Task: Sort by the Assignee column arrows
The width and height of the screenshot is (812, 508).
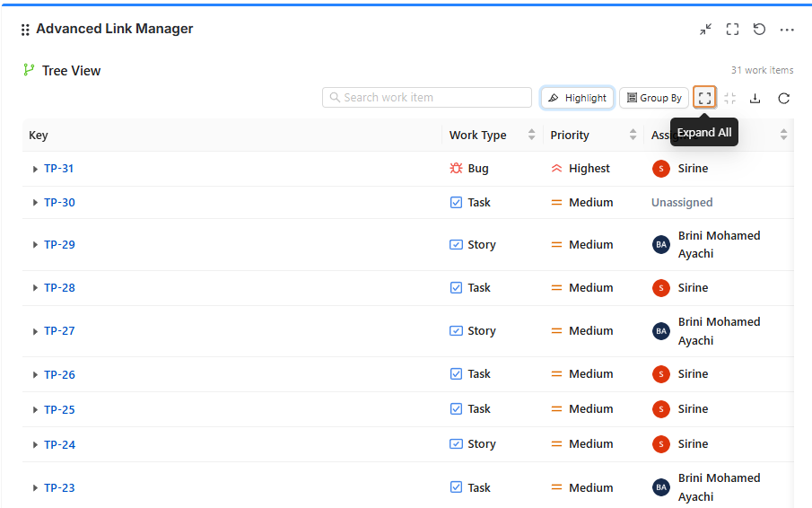Action: (x=783, y=135)
